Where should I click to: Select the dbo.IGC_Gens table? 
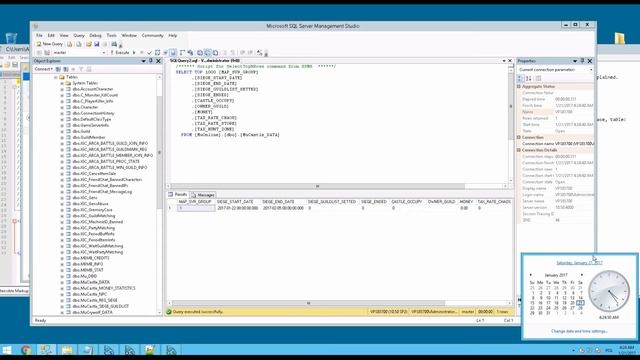coord(85,198)
